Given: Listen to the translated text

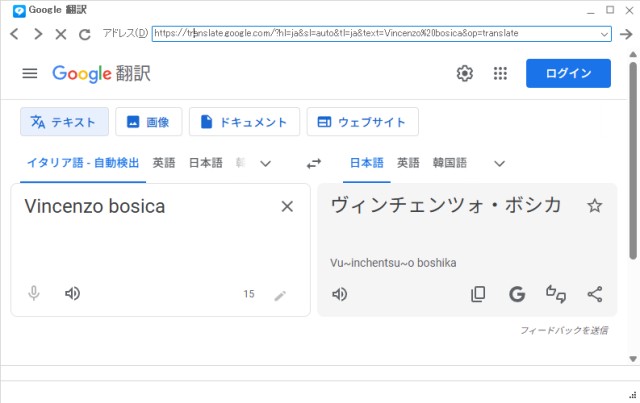Looking at the screenshot, I should [x=340, y=294].
